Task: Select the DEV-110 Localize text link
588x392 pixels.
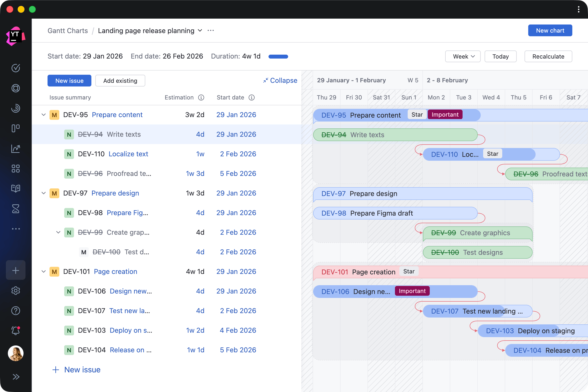Action: 128,154
